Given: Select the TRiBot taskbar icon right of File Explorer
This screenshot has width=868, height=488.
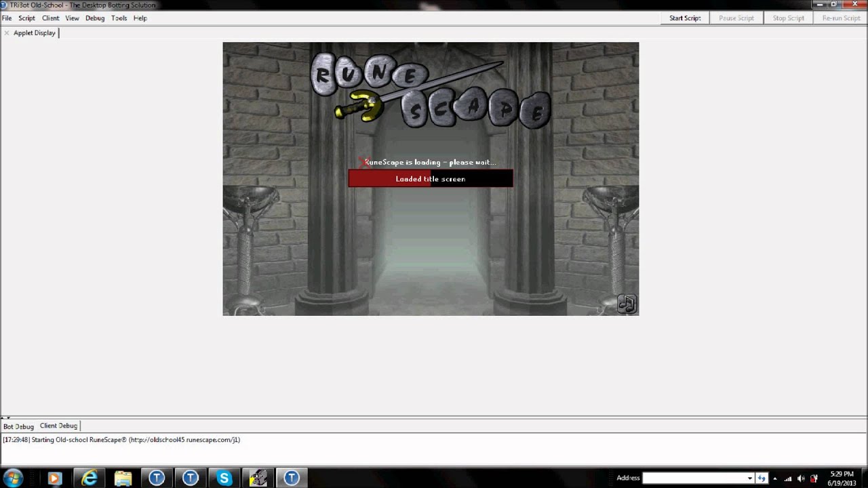Looking at the screenshot, I should pos(157,478).
